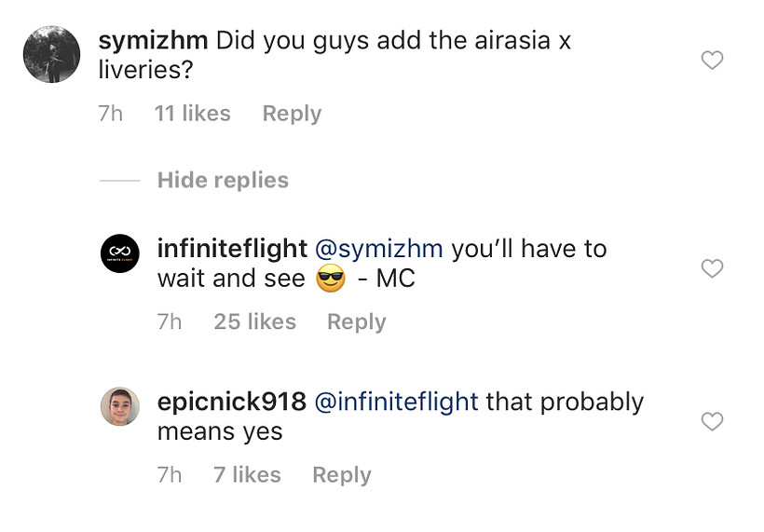View the 25 likes on infiniteflight's reply
The image size is (764, 532).
coord(254,321)
